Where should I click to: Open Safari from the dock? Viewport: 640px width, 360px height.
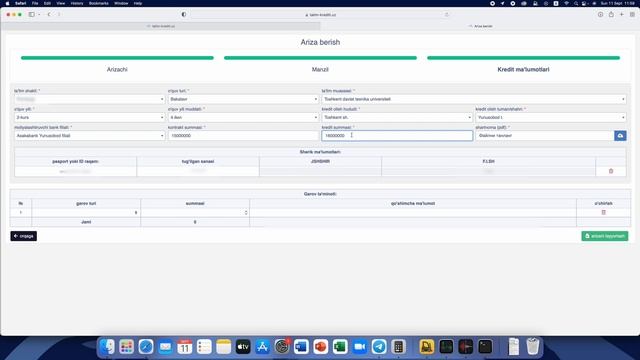[146, 347]
